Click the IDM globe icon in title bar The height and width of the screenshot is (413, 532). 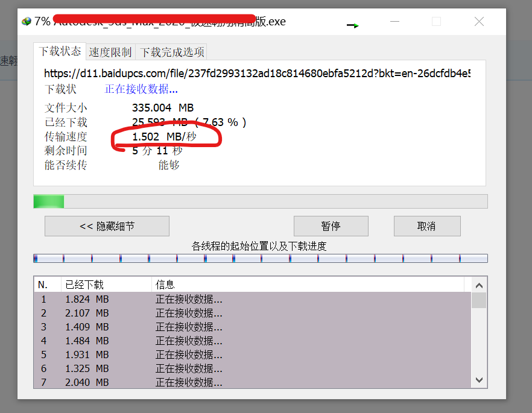27,22
